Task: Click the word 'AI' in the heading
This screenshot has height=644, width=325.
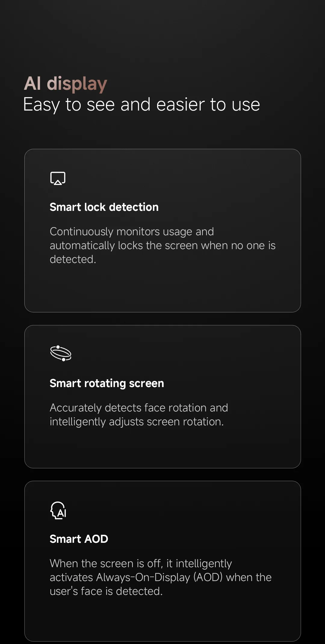Action: (32, 83)
